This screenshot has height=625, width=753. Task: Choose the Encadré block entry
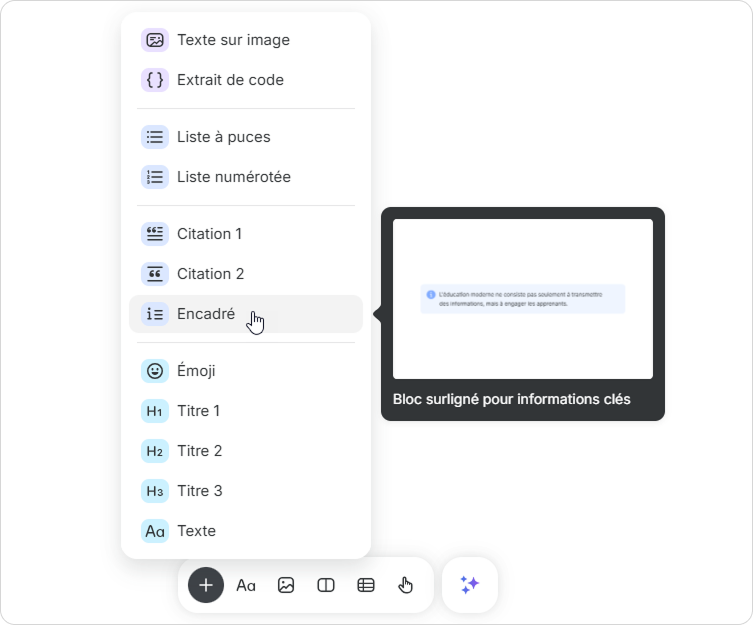click(206, 314)
